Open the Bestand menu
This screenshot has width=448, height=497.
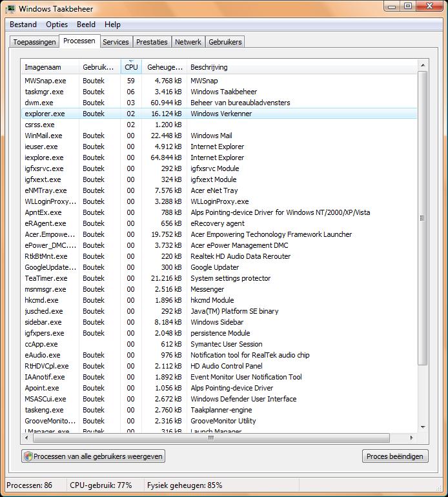[23, 25]
